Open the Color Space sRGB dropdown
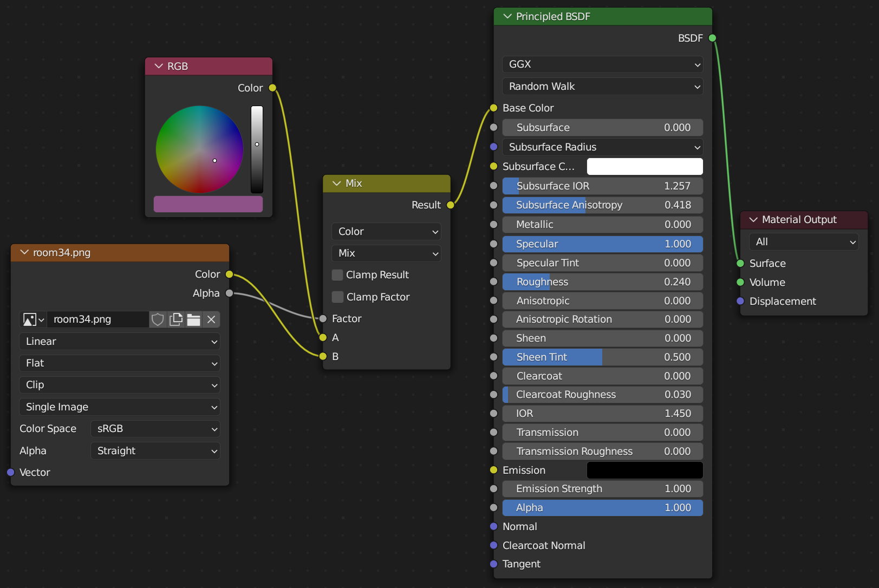879x588 pixels. (x=155, y=429)
